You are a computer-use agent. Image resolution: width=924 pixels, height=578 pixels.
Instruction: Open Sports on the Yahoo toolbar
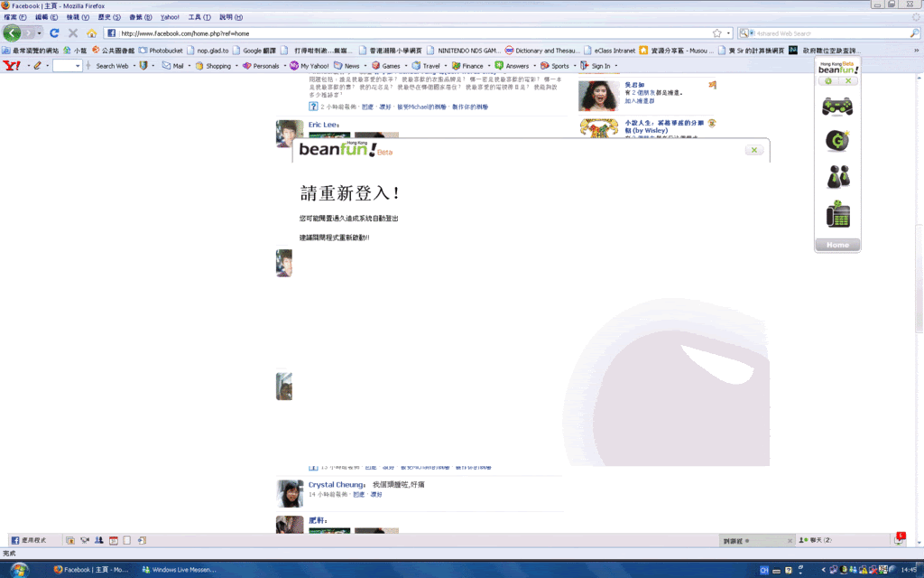(x=555, y=65)
